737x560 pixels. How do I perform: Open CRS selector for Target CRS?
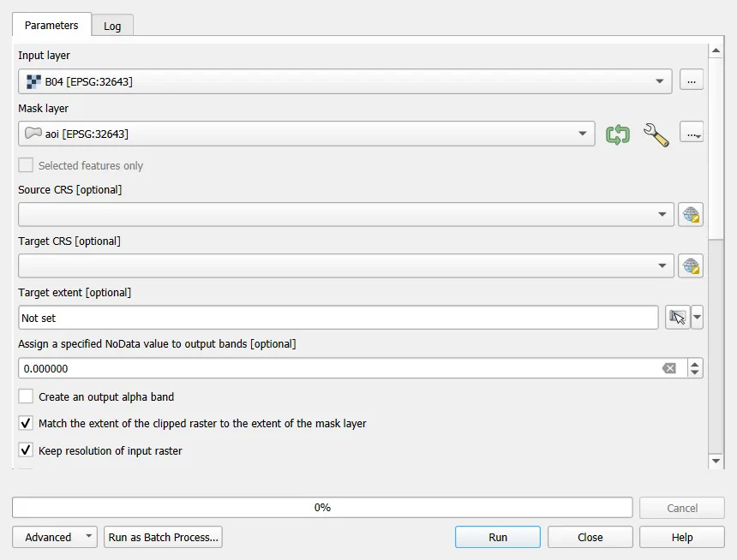691,266
